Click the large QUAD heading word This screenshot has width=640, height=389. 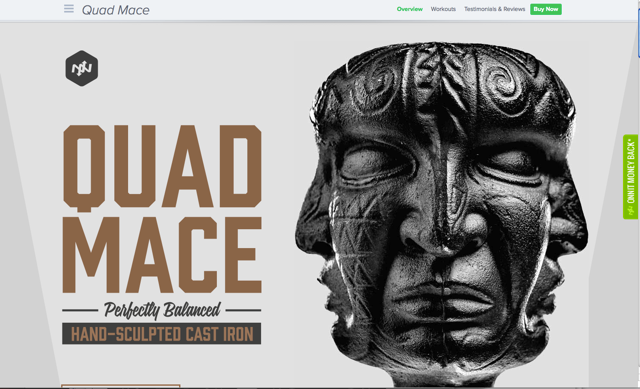pyautogui.click(x=162, y=168)
